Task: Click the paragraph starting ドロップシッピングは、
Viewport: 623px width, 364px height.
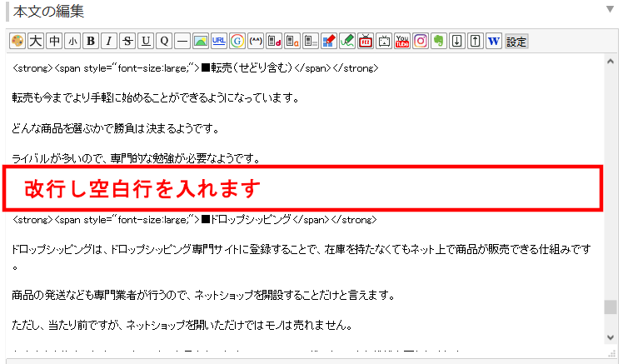Action: tap(302, 257)
